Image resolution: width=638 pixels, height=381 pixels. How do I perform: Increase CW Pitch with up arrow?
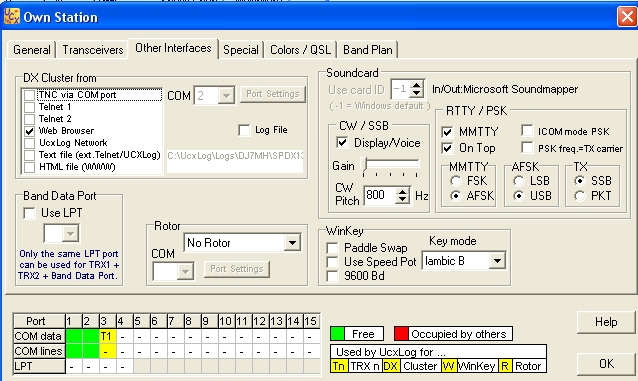pos(402,191)
